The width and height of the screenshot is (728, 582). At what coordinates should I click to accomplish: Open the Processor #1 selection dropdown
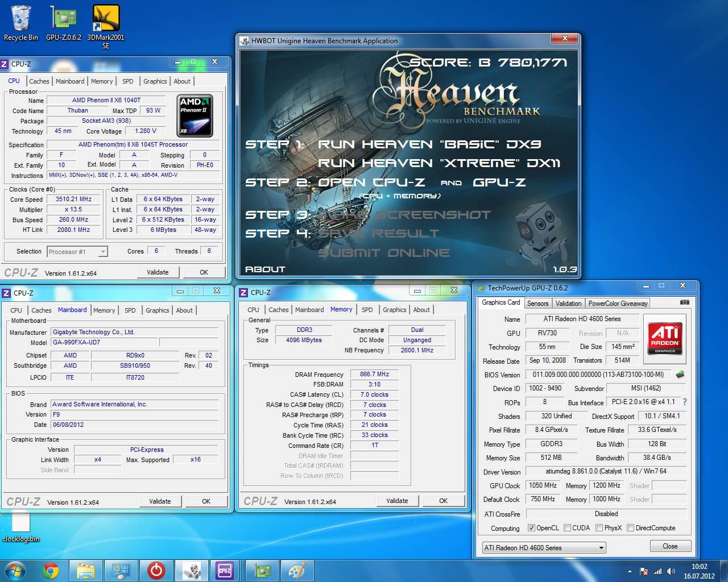78,251
